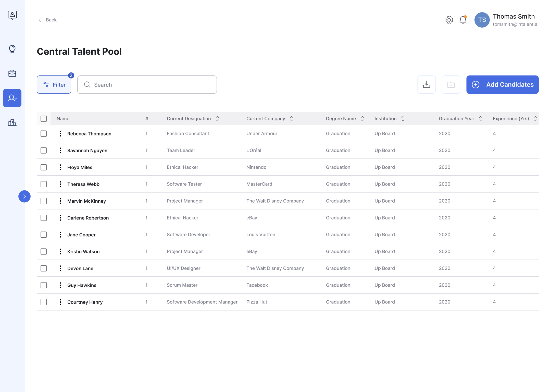The height and width of the screenshot is (392, 551).
Task: Sort by Degree Name column
Action: coord(362,119)
